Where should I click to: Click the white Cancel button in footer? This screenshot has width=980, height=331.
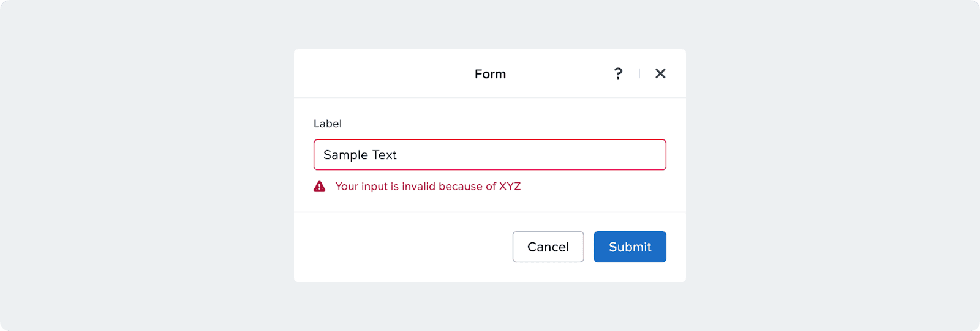click(x=548, y=247)
